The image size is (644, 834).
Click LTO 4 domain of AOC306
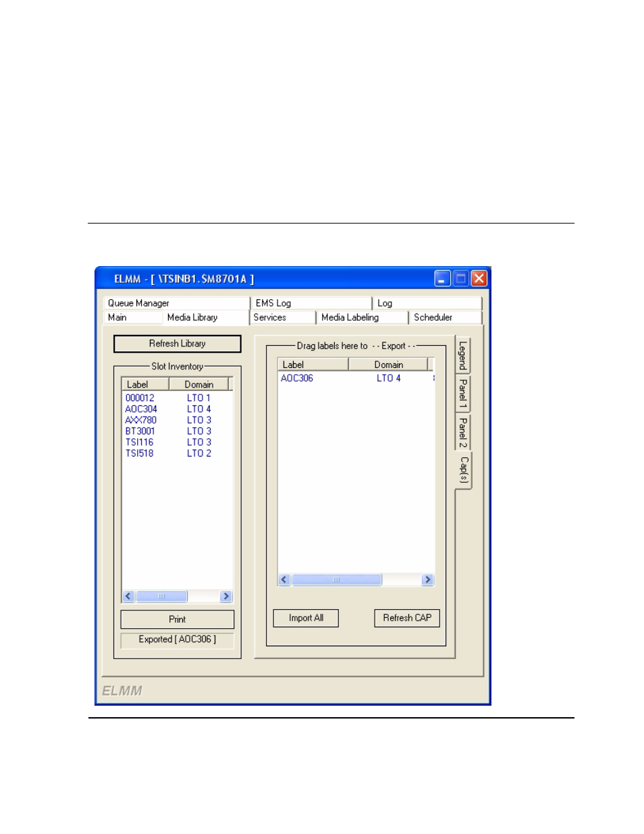(x=389, y=378)
